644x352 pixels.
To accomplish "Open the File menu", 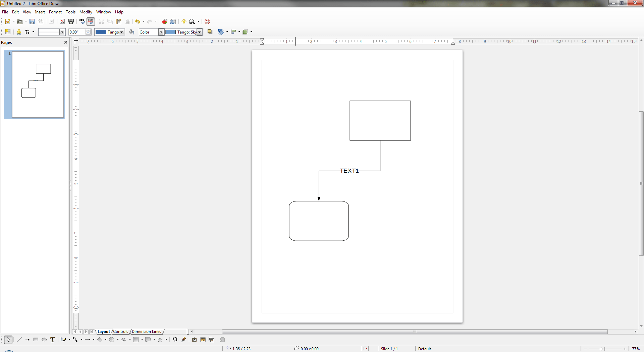I will click(x=5, y=12).
